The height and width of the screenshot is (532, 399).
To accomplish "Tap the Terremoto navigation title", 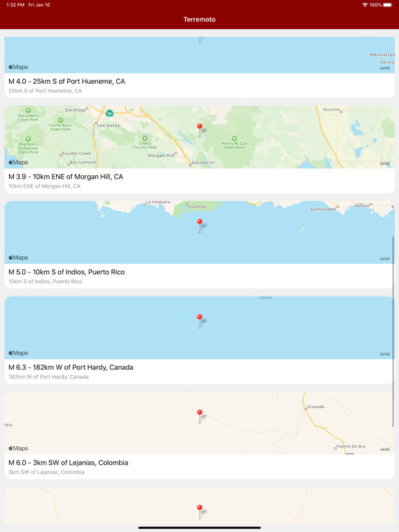I will 199,19.
